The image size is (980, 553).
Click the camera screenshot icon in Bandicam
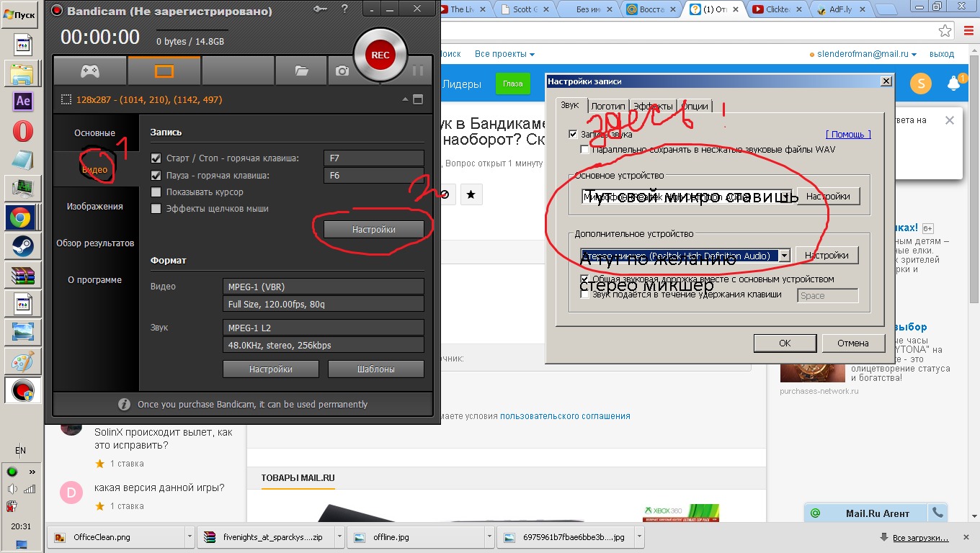(342, 71)
